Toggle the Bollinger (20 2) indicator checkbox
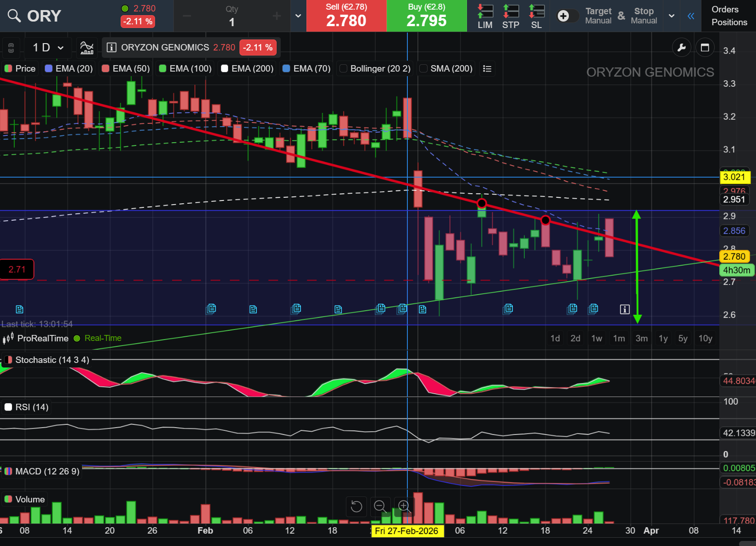The height and width of the screenshot is (546, 756). pyautogui.click(x=343, y=69)
